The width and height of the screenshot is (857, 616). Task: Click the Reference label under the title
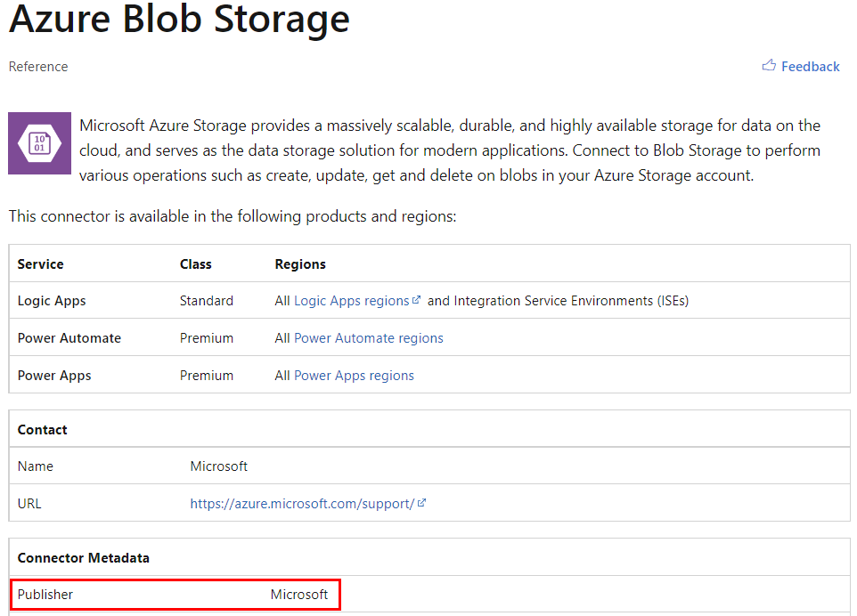click(38, 67)
